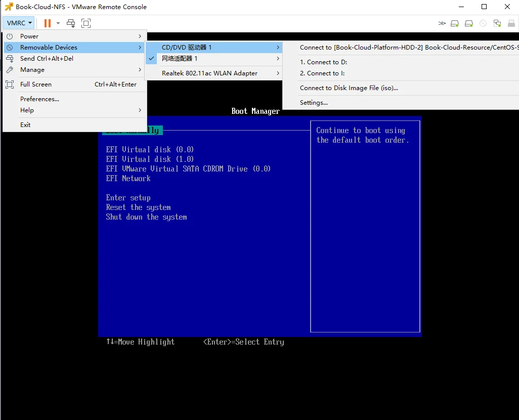Click the Boot Manager title text
This screenshot has height=420, width=519.
pyautogui.click(x=255, y=111)
